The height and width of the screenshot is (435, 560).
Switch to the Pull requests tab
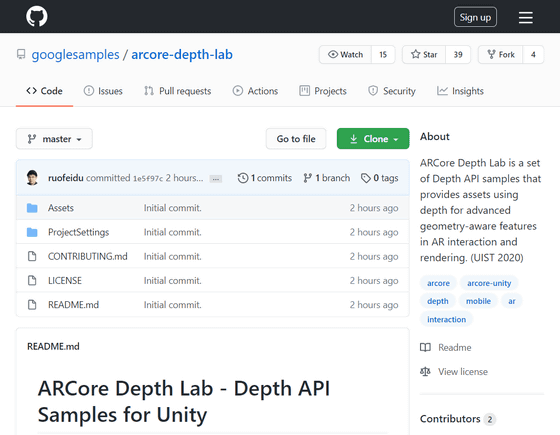[178, 91]
